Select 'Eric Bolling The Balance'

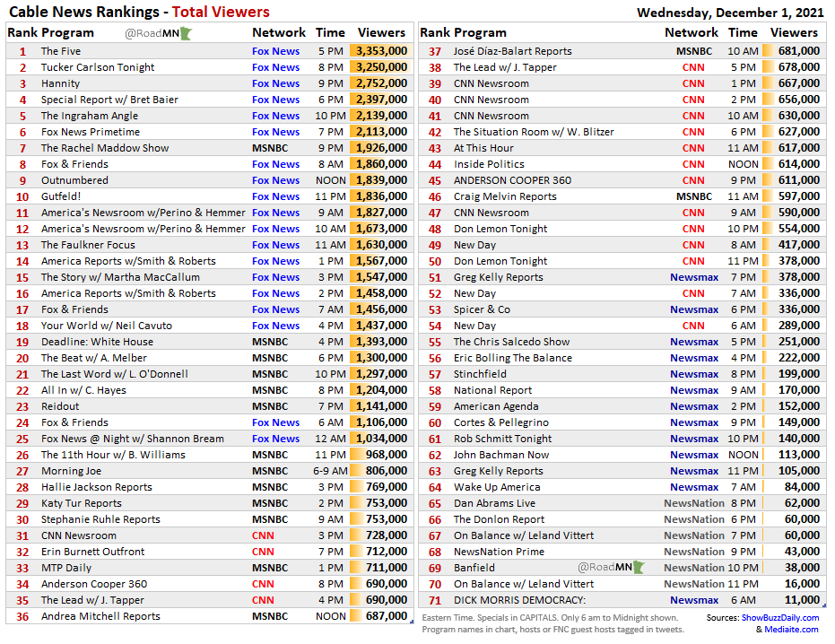click(512, 358)
